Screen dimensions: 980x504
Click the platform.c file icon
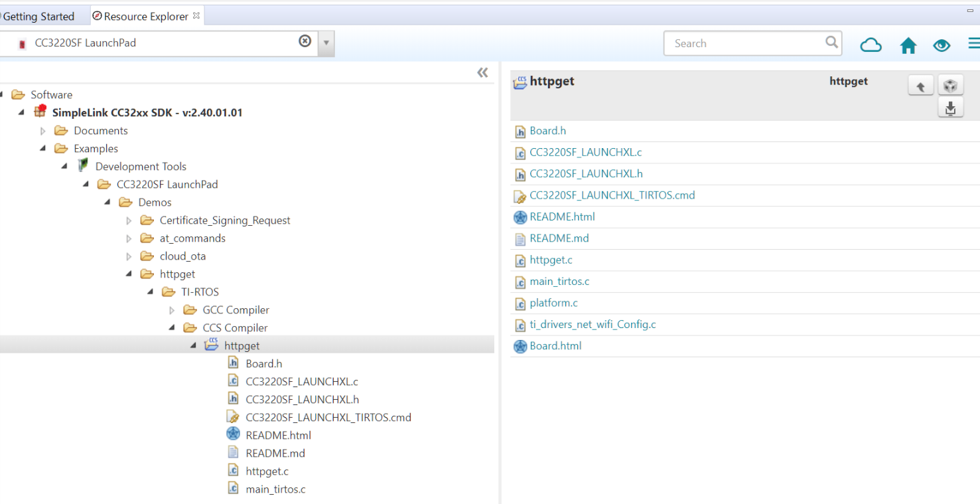click(x=520, y=303)
